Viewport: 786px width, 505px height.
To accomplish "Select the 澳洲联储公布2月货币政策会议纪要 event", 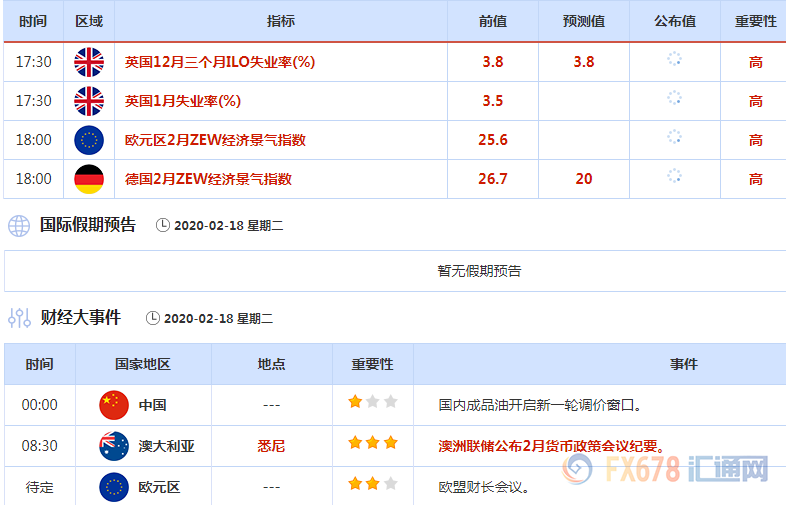I will (551, 446).
